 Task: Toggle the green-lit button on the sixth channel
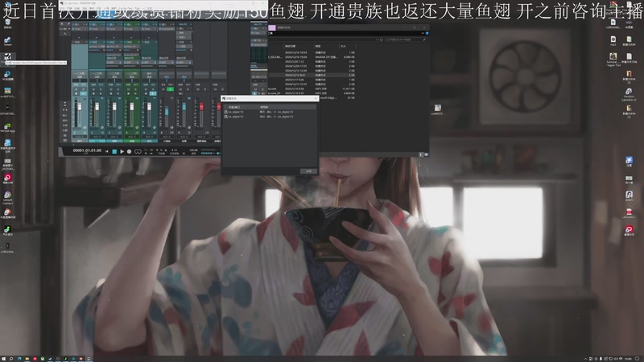click(x=170, y=89)
